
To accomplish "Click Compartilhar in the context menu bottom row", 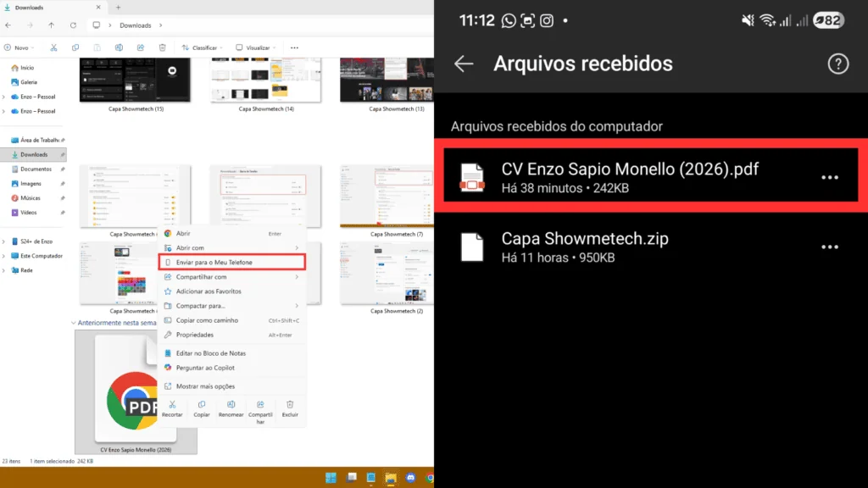I will point(260,413).
